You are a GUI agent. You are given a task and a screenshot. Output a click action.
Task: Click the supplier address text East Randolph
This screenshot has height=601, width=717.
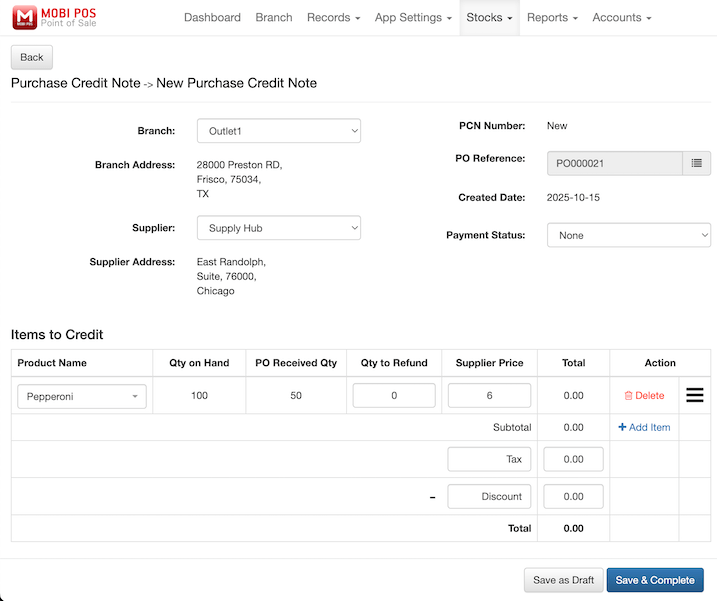(x=231, y=262)
